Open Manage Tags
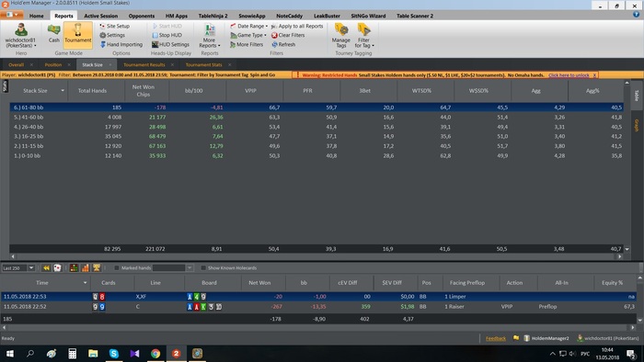Screen dimensions: 644x362 pos(341,35)
